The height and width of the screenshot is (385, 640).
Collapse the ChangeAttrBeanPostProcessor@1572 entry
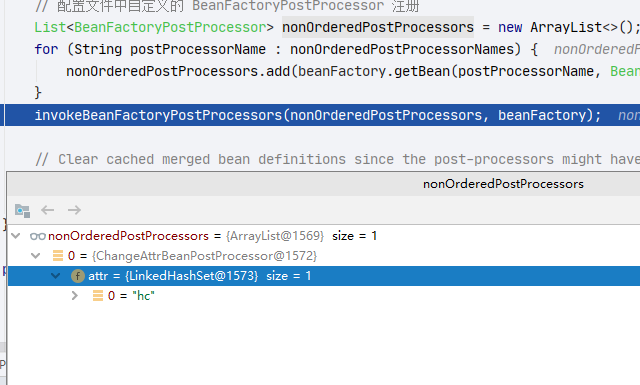pos(36,256)
